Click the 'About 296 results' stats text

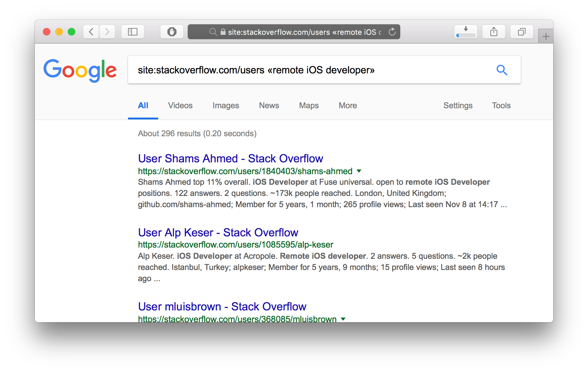(x=197, y=133)
